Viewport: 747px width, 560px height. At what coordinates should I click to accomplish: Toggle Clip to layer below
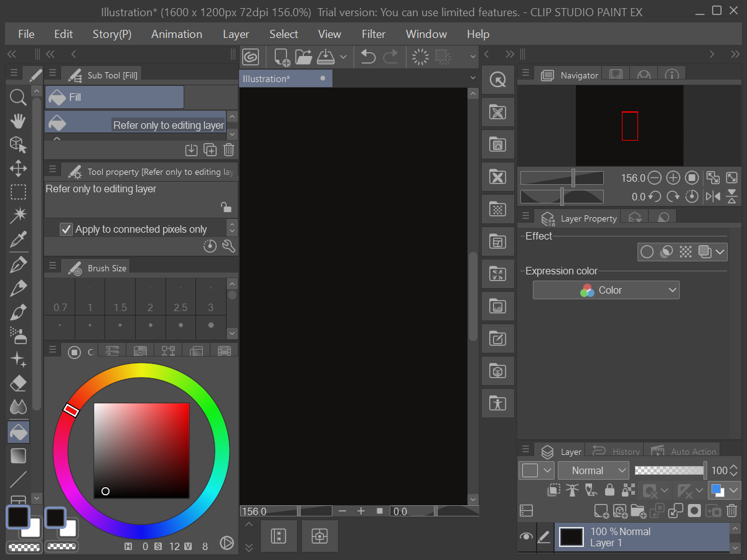click(x=553, y=490)
